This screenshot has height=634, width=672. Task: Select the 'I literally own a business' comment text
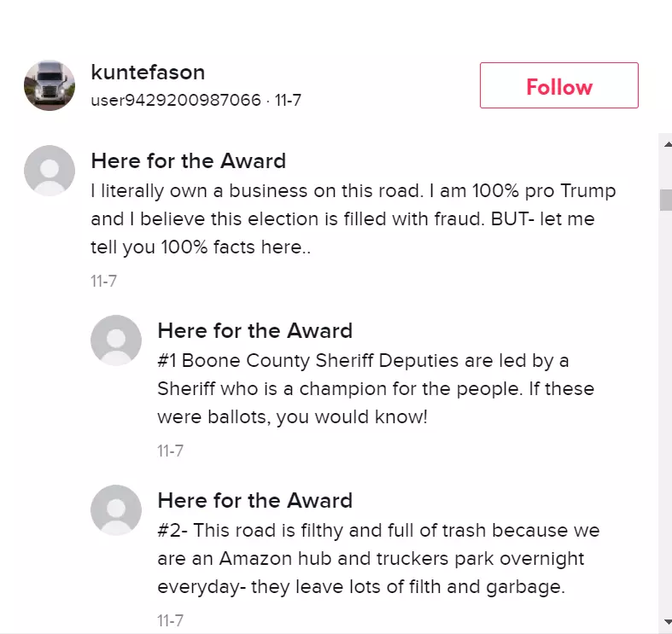click(354, 219)
